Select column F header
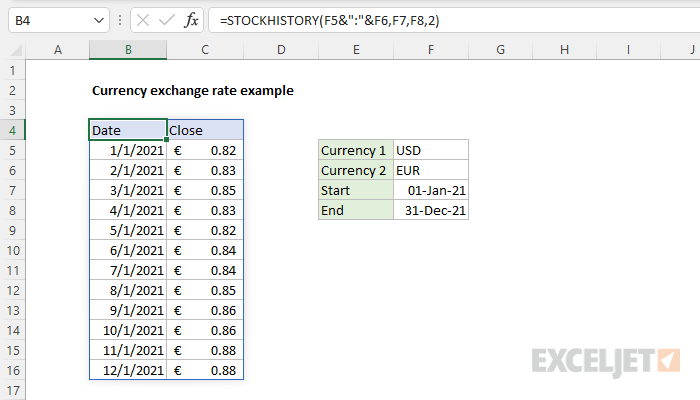The image size is (700, 400). click(x=431, y=49)
